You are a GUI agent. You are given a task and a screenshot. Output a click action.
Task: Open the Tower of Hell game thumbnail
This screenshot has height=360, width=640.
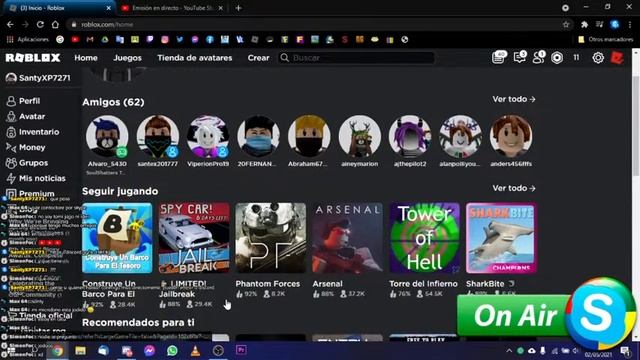coord(424,238)
